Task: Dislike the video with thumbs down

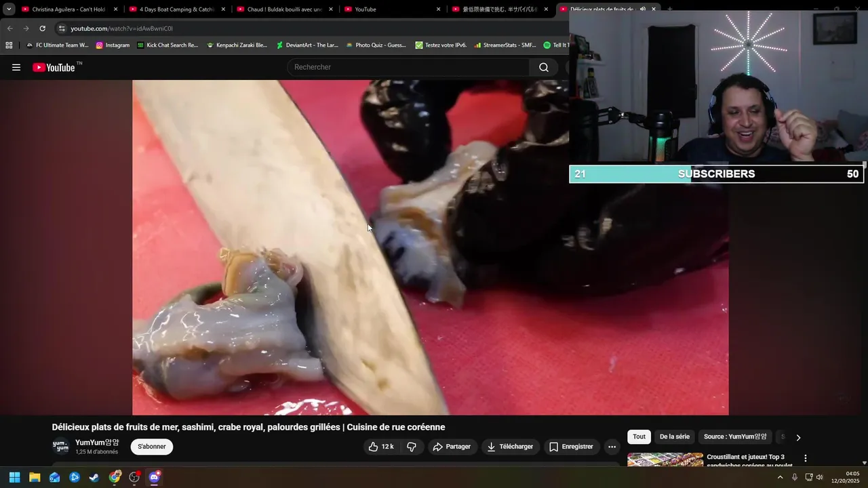Action: coord(412,447)
